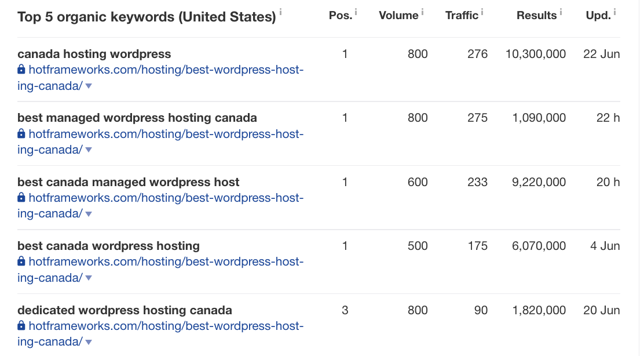Click the Traffic column header
The width and height of the screenshot is (644, 356).
462,16
